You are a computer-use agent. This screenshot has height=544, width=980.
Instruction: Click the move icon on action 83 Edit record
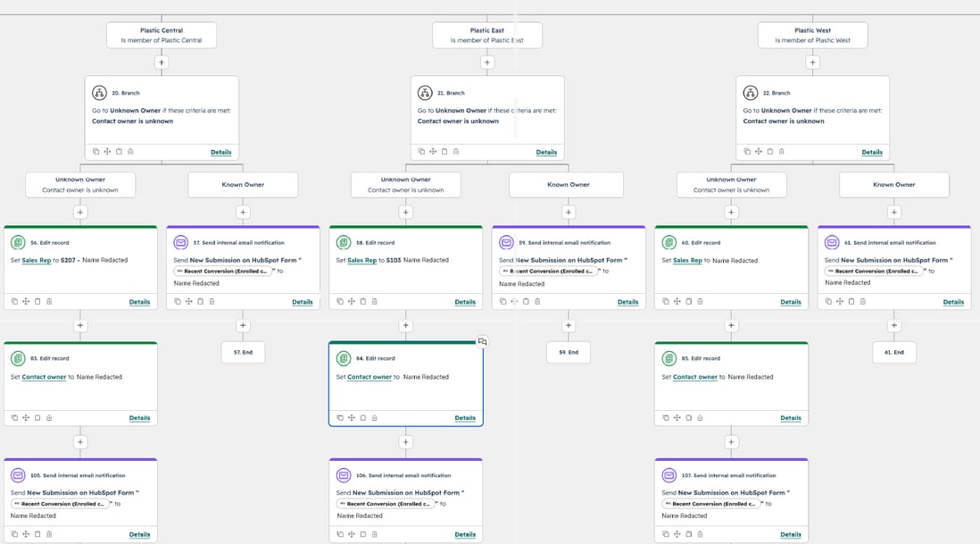[x=26, y=418]
